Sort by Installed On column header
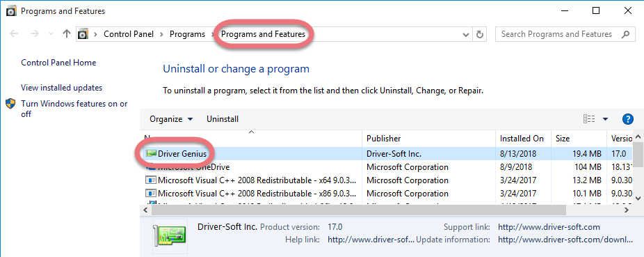 (523, 139)
